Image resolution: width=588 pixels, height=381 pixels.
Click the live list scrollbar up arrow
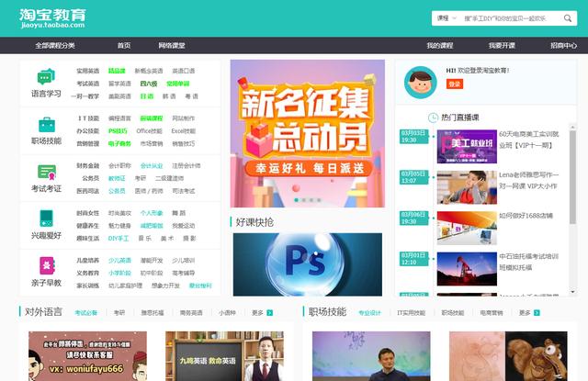click(x=572, y=128)
